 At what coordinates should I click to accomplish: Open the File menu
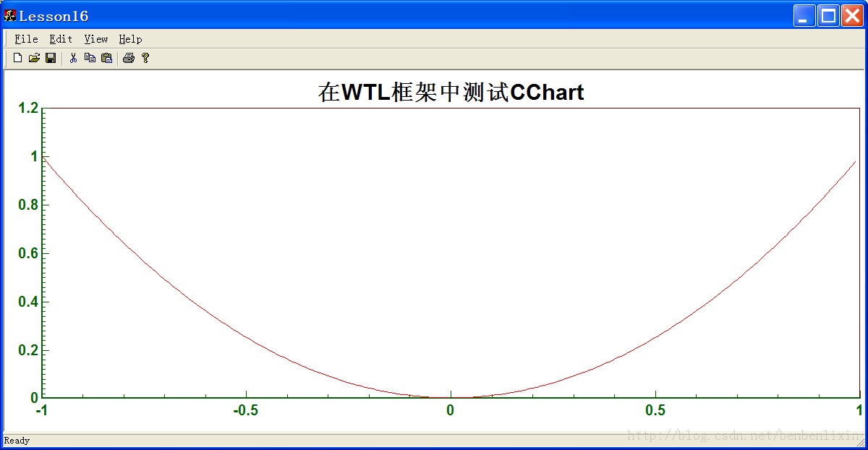coord(25,39)
